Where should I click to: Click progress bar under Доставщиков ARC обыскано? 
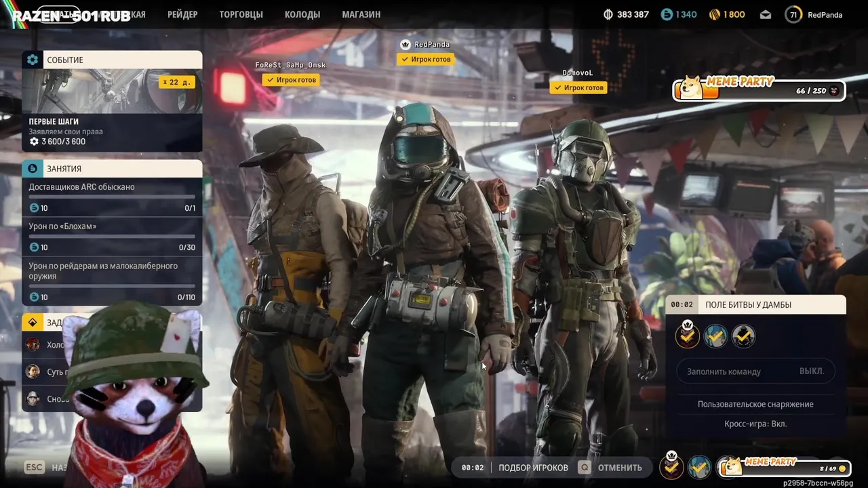pos(112,197)
